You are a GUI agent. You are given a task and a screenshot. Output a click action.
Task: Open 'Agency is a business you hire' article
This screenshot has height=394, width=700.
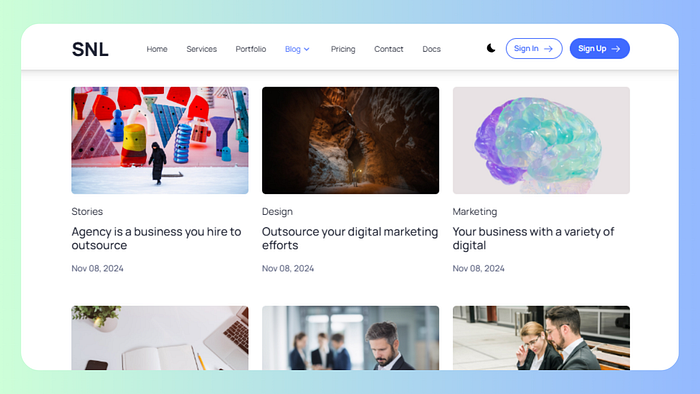156,238
